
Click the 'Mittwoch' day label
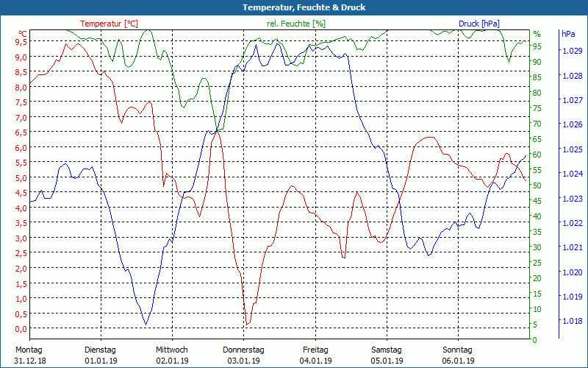tap(172, 350)
